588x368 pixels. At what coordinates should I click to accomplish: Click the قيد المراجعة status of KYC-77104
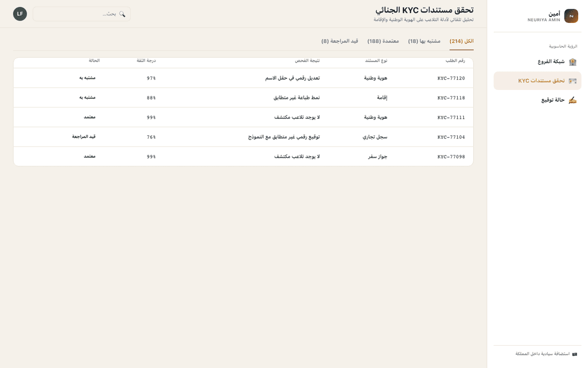point(84,137)
